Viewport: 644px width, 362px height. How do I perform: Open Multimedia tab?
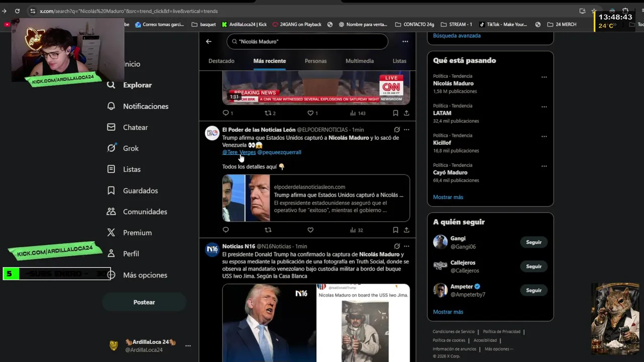coord(360,61)
